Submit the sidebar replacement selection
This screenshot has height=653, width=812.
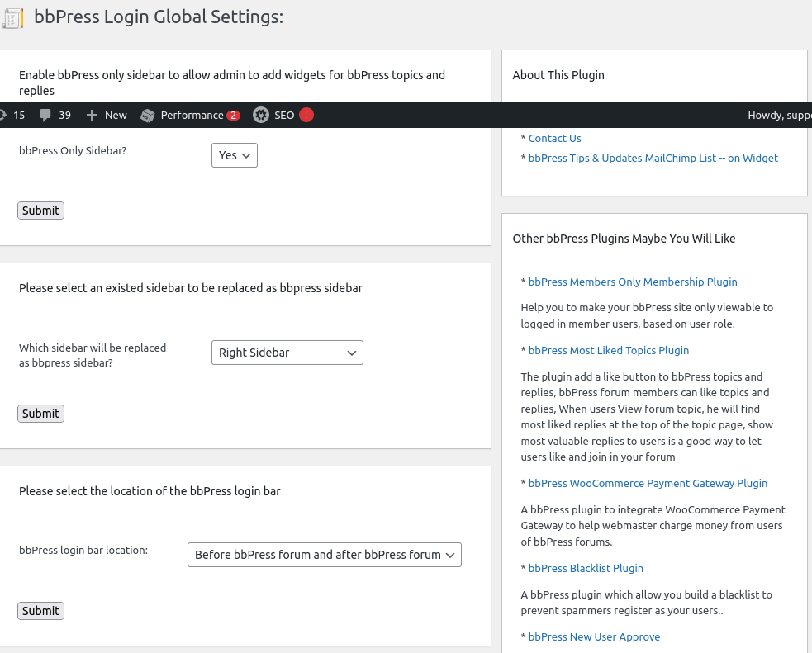40,414
